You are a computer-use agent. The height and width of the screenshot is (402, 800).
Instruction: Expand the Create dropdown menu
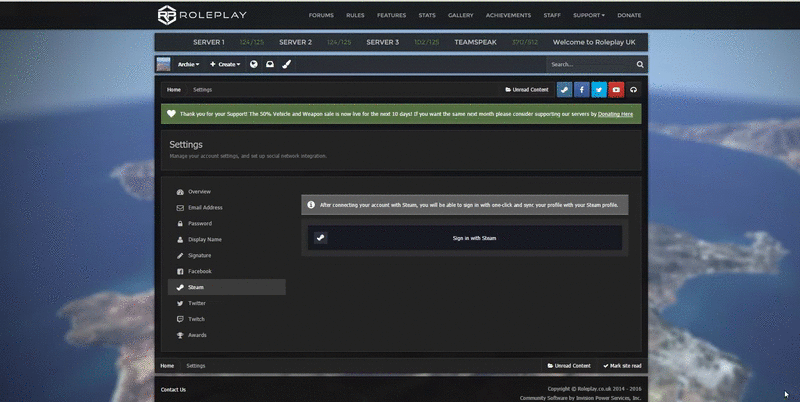[225, 64]
